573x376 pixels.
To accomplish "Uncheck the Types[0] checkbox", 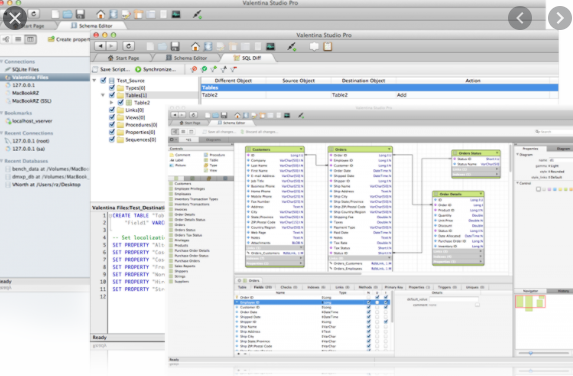I will click(x=112, y=88).
